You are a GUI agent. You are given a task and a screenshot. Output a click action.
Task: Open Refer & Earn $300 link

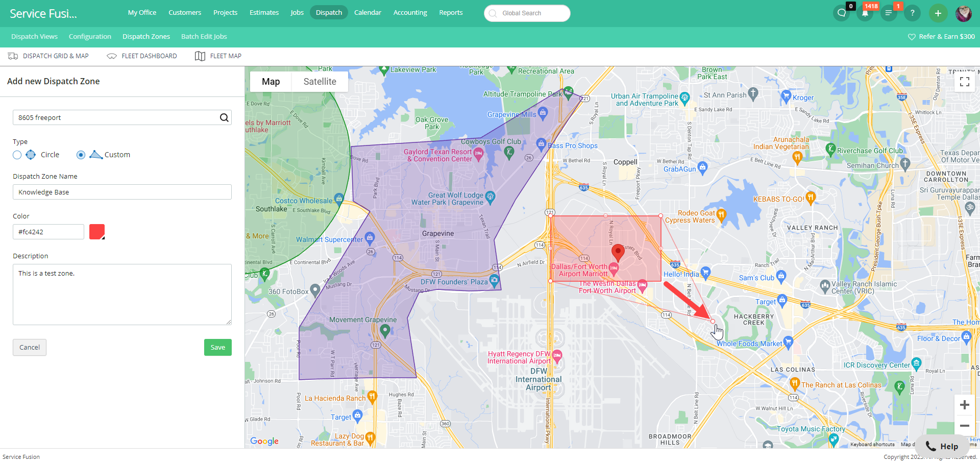[941, 37]
